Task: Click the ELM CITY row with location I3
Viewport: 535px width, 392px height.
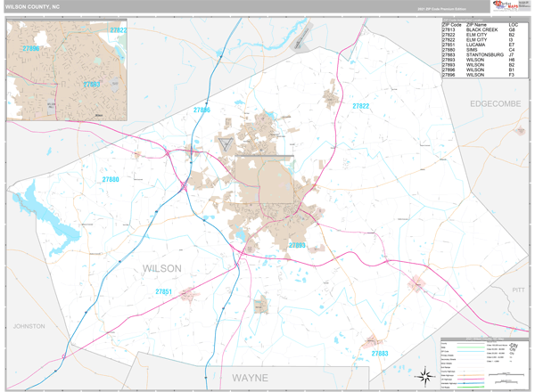Action: click(x=484, y=40)
